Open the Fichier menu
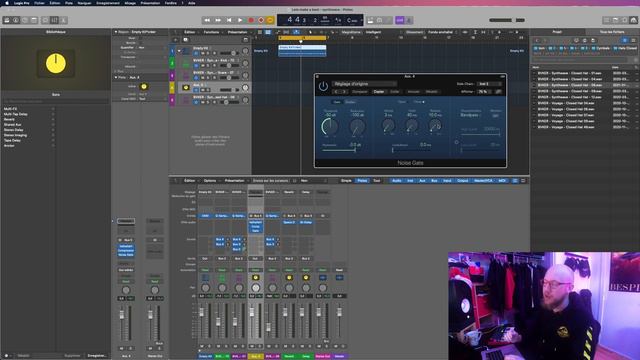Image resolution: width=640 pixels, height=360 pixels. pos(40,3)
